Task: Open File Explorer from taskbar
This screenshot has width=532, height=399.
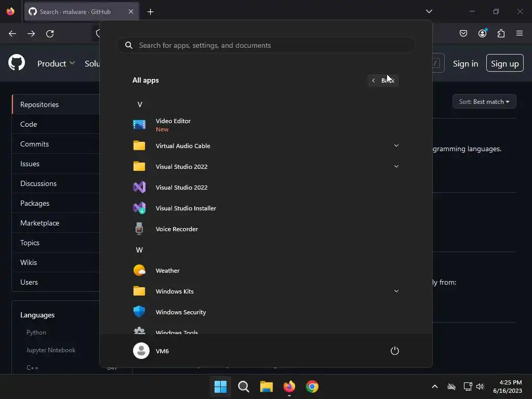Action: [x=267, y=387]
